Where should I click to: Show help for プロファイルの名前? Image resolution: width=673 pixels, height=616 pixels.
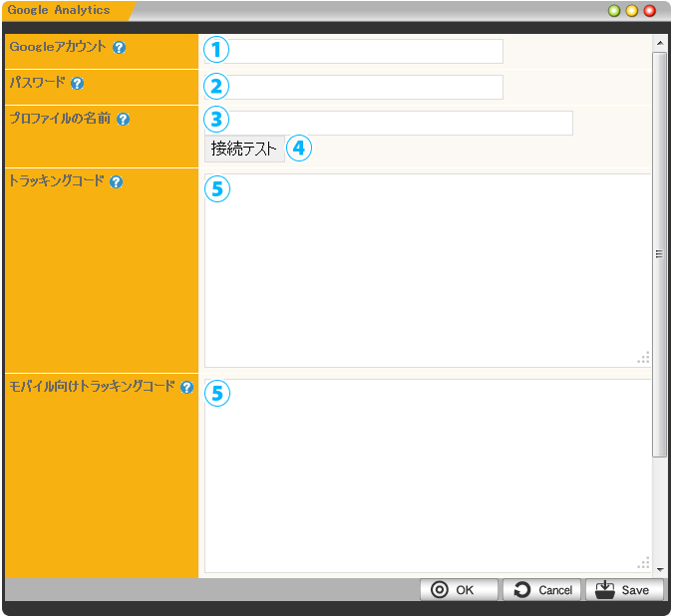click(x=124, y=119)
